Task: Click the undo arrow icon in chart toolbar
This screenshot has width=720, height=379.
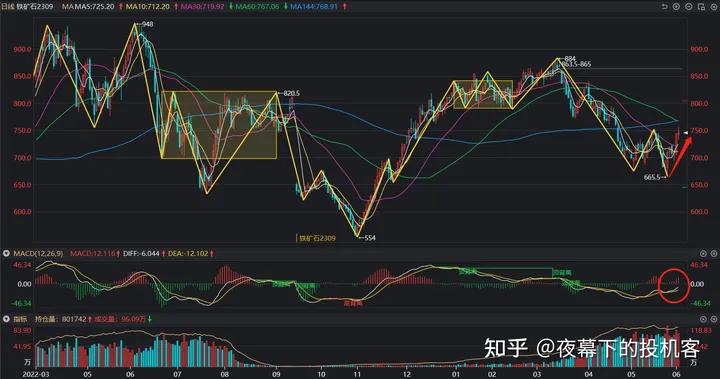Action: click(664, 6)
